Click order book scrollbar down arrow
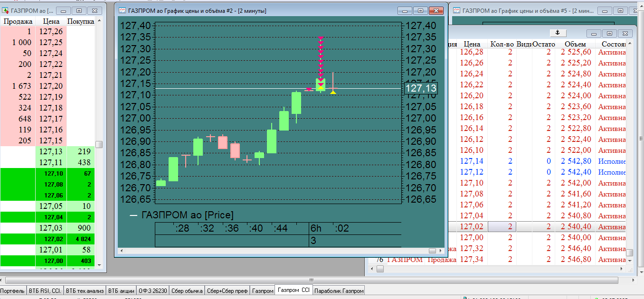The height and width of the screenshot is (299, 644). tap(99, 265)
